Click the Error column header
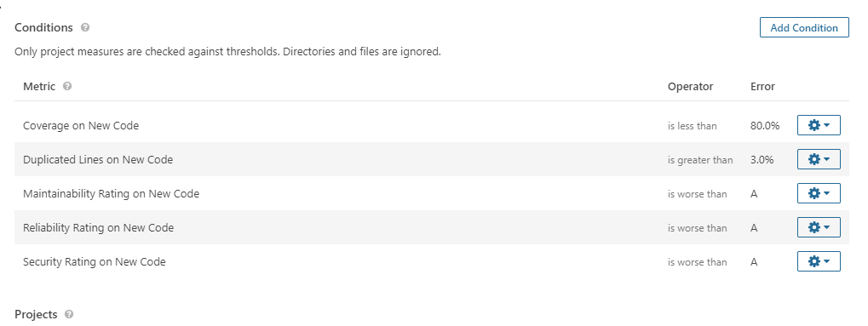The image size is (868, 326). click(762, 86)
